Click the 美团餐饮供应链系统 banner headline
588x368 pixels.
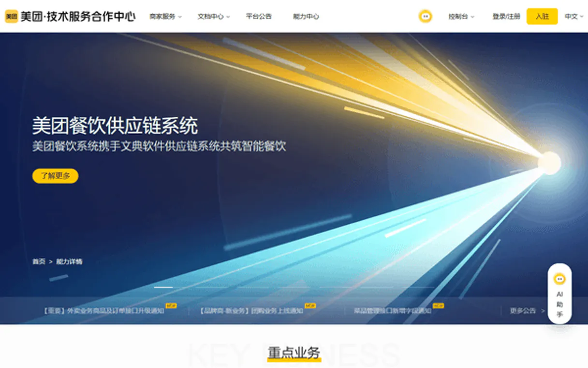(115, 126)
